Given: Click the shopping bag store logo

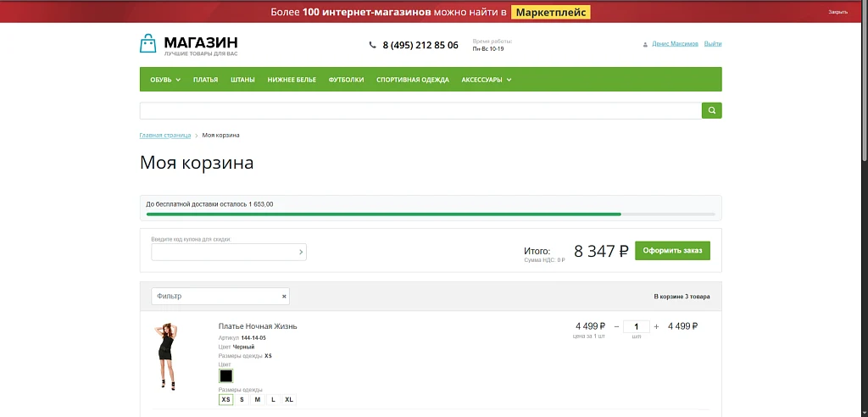Looking at the screenshot, I should (x=147, y=44).
